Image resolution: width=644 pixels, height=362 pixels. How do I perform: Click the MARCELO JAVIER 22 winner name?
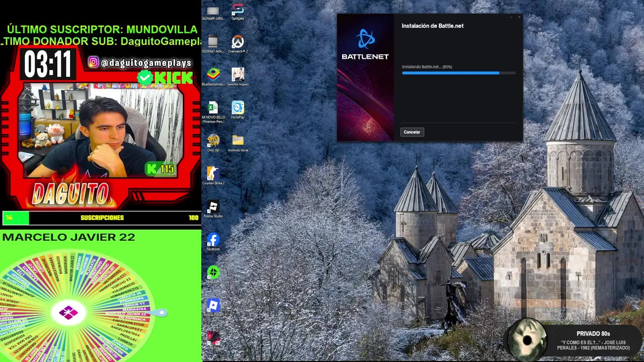tap(68, 237)
